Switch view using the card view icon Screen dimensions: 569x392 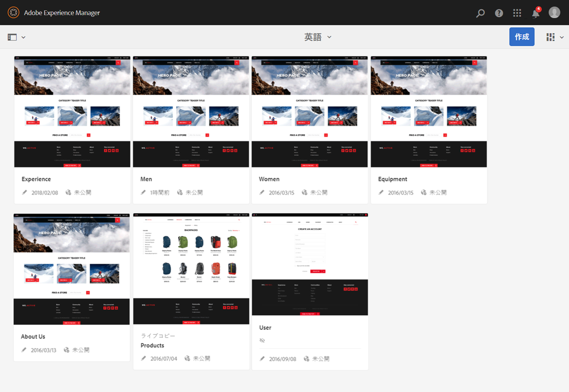click(550, 37)
